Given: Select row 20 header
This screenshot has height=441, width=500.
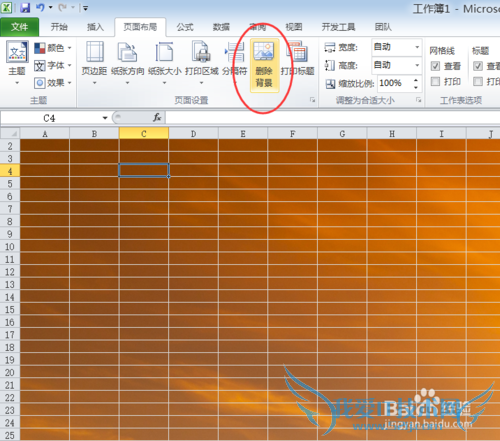Looking at the screenshot, I should [10, 373].
